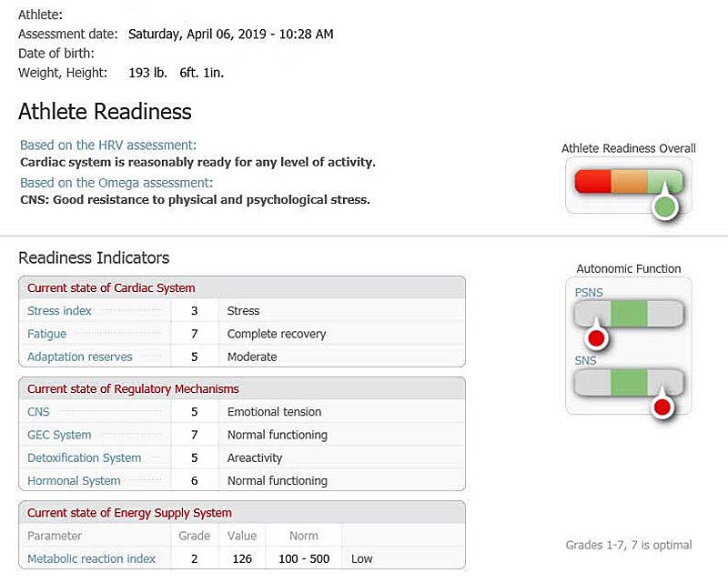The image size is (728, 583).
Task: Click the 'Grade' column header
Action: 194,536
